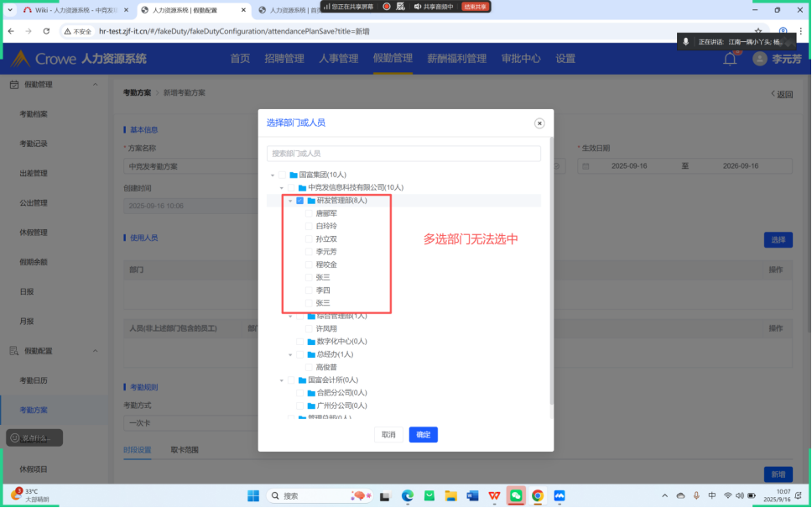Click the volume icon in the system tray

[740, 496]
